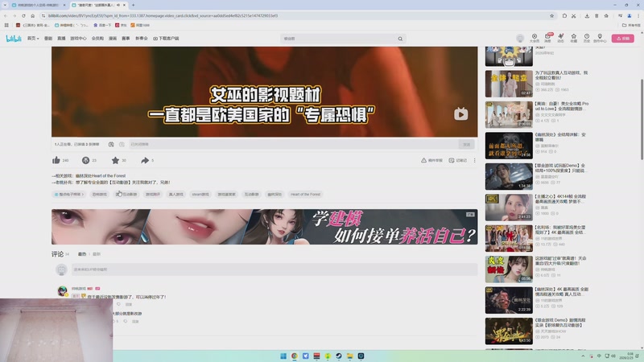
Task: Open 游戏中心 in the top navigation
Action: (x=78, y=39)
